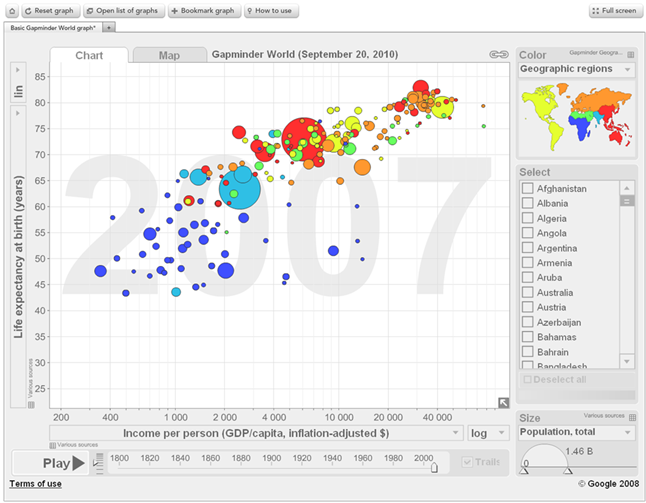Select the Basic Gapminder World graph tab
Image resolution: width=646 pixels, height=503 pixels.
pyautogui.click(x=53, y=28)
